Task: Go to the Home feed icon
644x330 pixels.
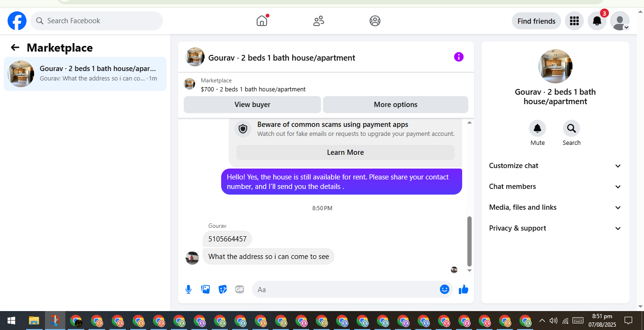Action: pos(262,21)
